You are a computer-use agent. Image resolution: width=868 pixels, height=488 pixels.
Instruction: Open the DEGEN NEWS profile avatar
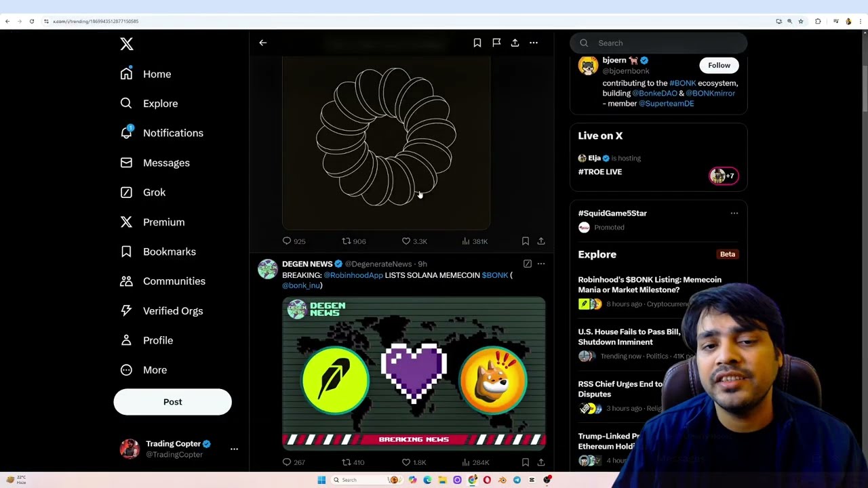point(268,269)
